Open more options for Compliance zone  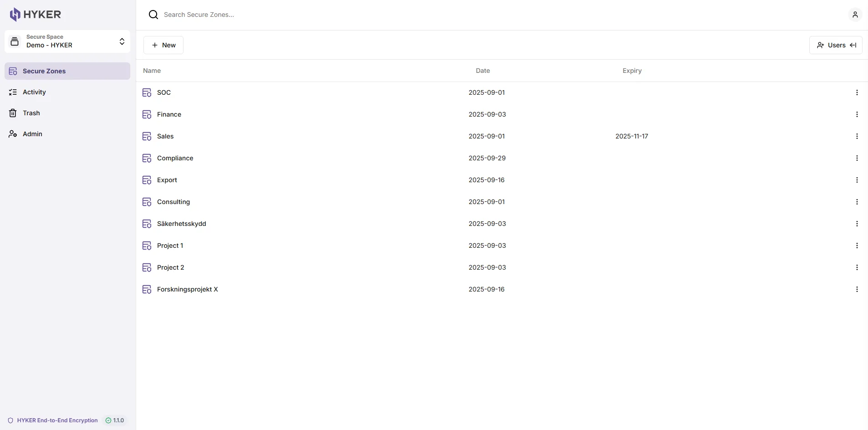[x=857, y=158]
